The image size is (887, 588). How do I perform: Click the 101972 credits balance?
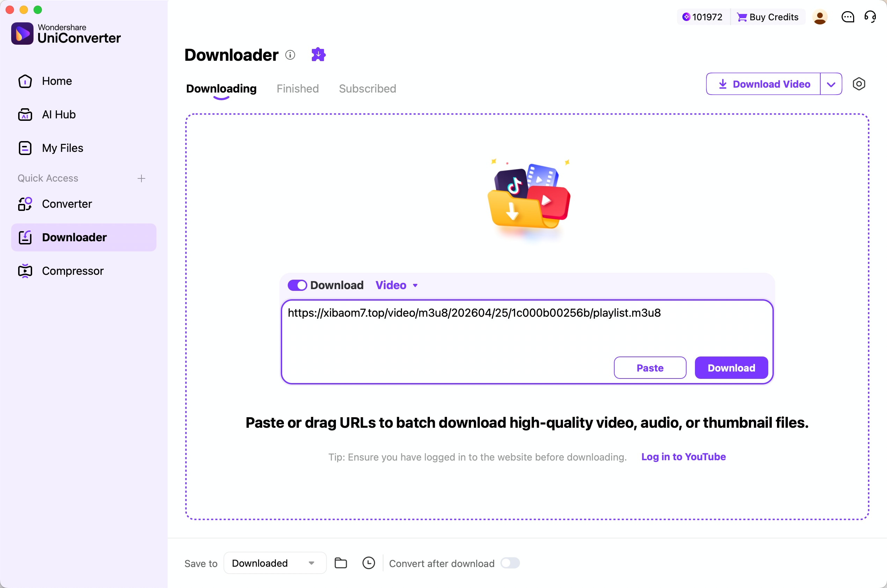[703, 17]
